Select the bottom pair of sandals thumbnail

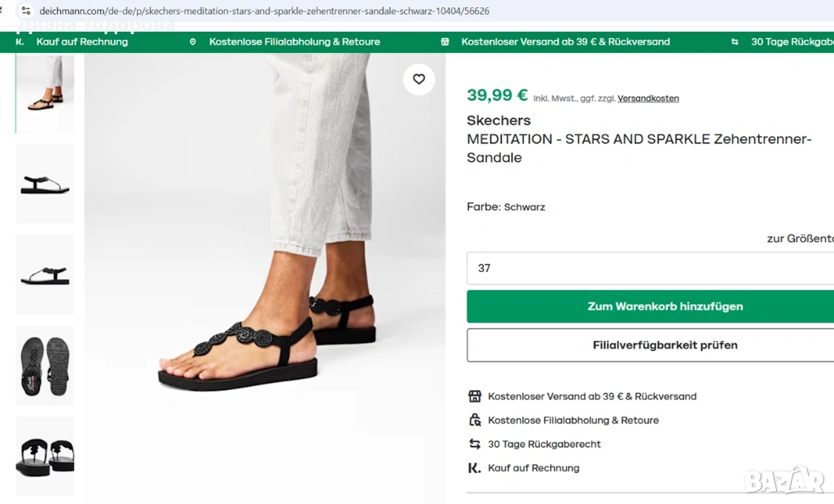click(45, 456)
